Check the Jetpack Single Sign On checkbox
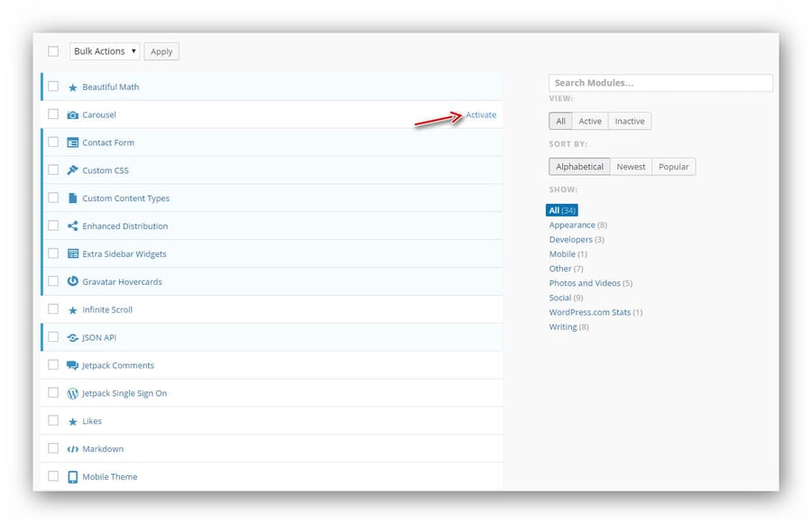This screenshot has height=524, width=812. 53,392
